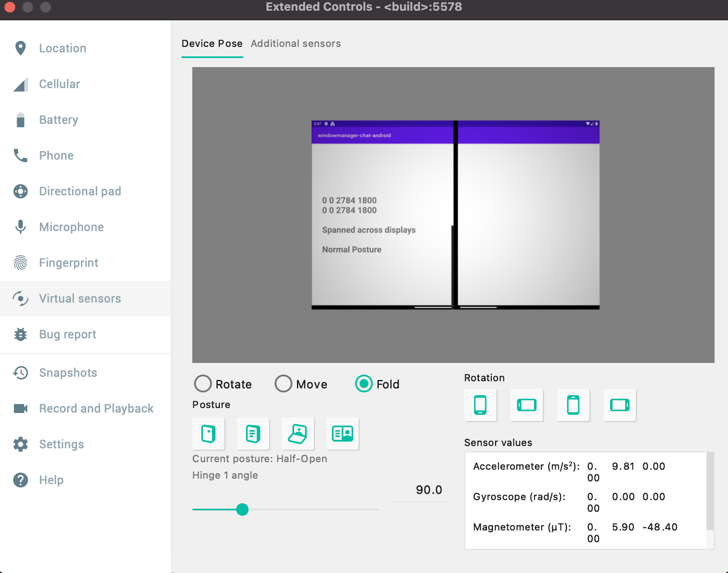Viewport: 728px width, 573px height.
Task: Switch to the Device Pose tab
Action: (x=212, y=44)
